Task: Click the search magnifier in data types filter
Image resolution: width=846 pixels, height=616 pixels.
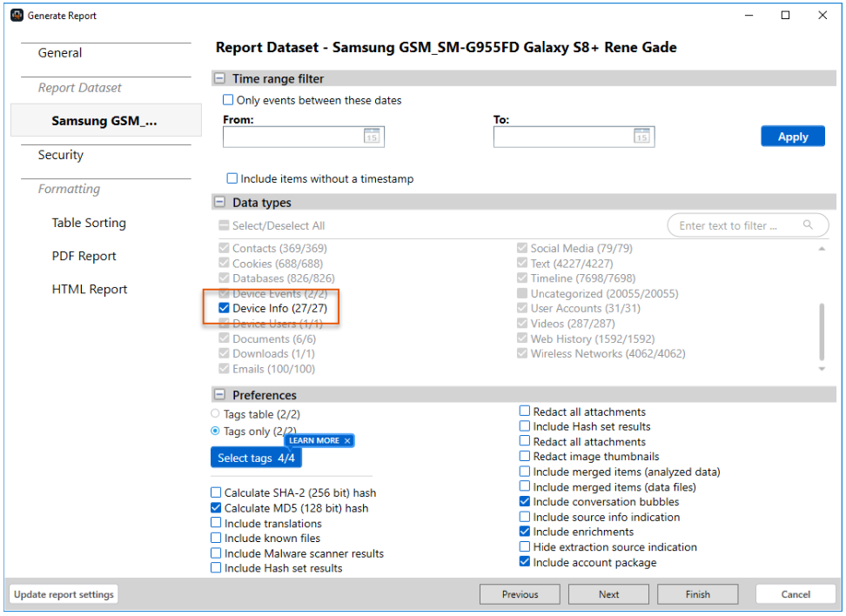Action: coord(808,225)
